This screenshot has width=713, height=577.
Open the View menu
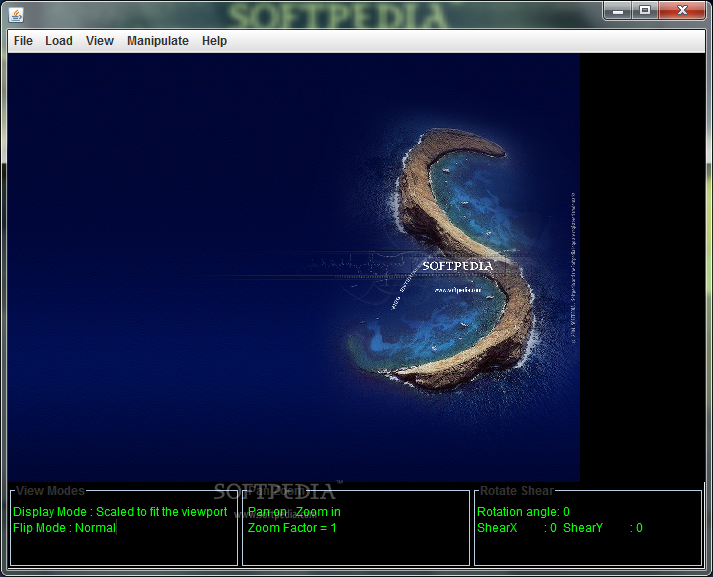point(100,41)
